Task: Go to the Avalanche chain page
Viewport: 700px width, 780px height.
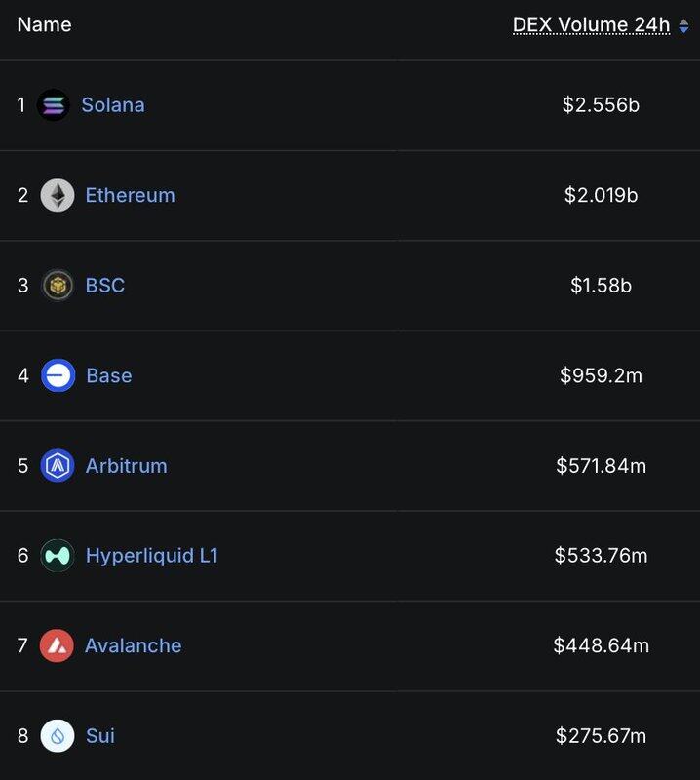Action: point(133,645)
